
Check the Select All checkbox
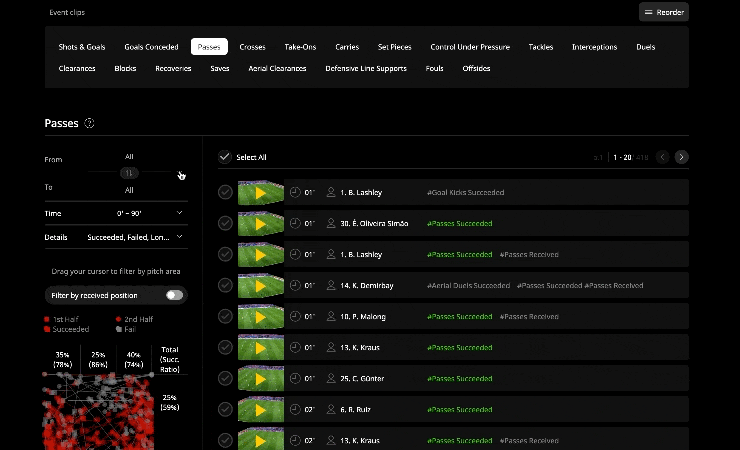[225, 157]
